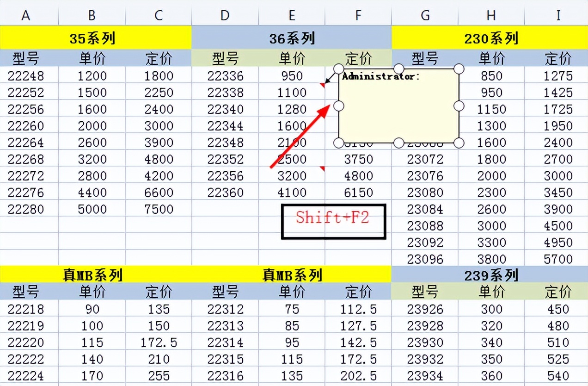Select the cell containing 127.5

(x=358, y=325)
